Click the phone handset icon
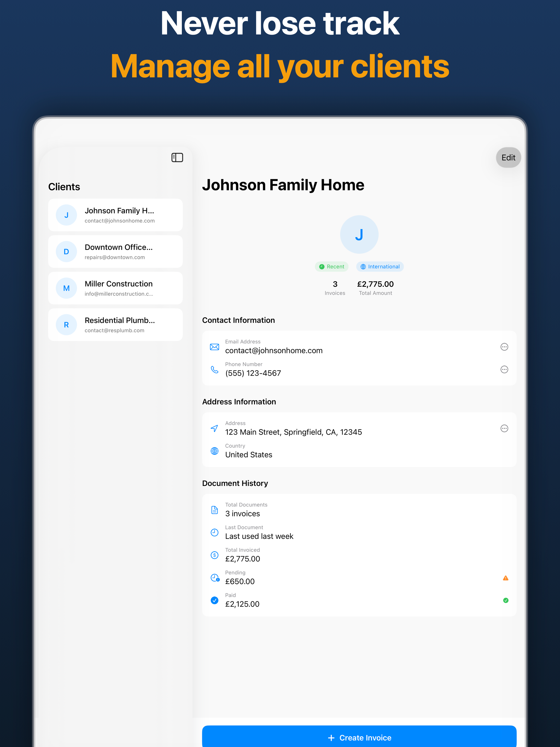Screen dimensions: 560x747 (x=214, y=369)
